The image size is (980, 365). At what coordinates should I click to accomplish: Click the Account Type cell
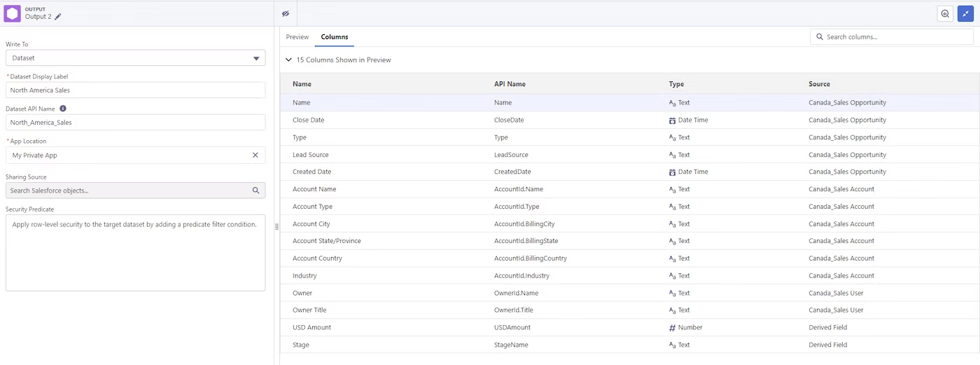(x=312, y=207)
